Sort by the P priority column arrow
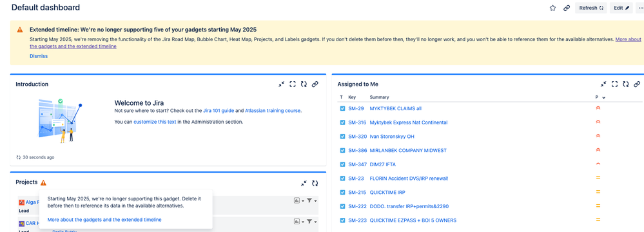The height and width of the screenshot is (232, 644). 603,97
